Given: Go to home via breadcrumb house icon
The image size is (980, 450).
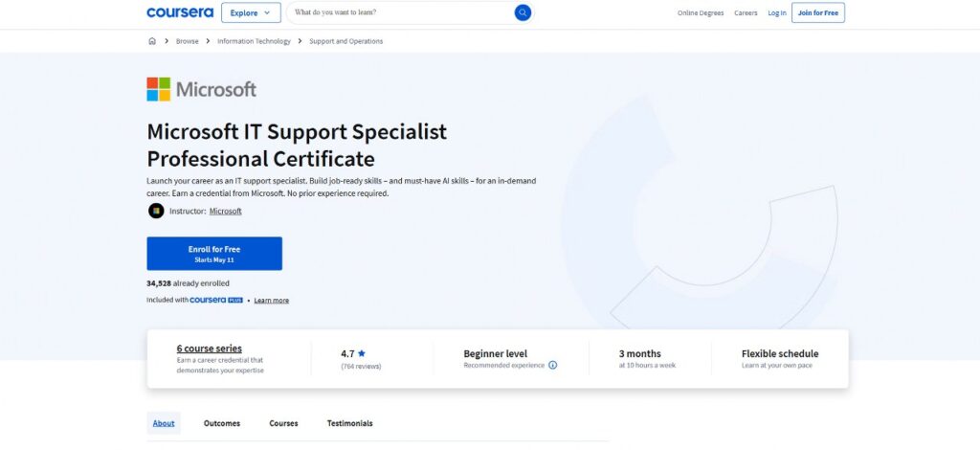Looking at the screenshot, I should 152,41.
